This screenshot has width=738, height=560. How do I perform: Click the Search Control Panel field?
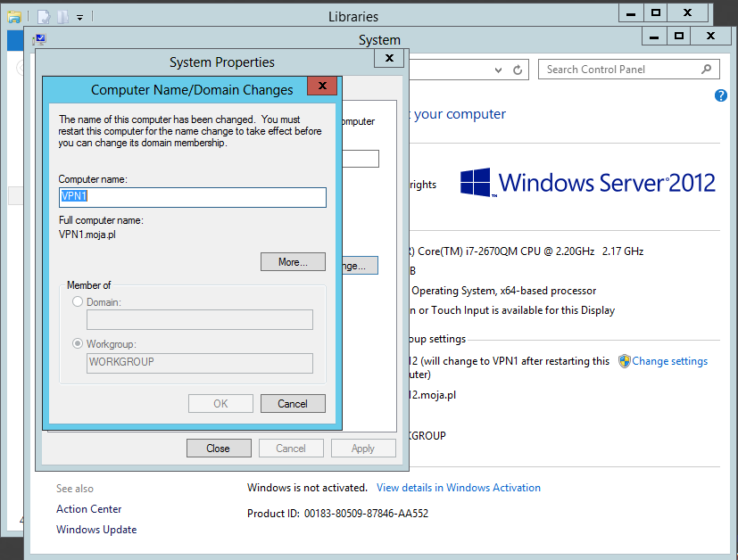pos(629,70)
